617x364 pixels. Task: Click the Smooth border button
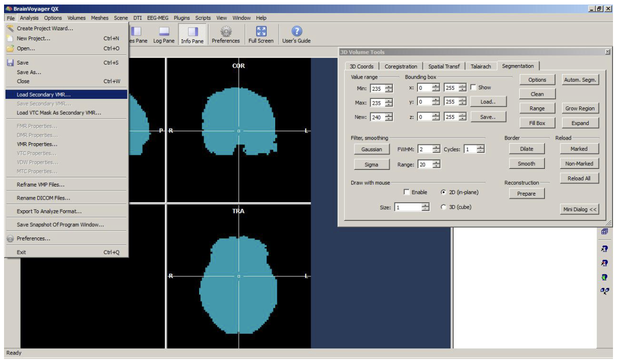(526, 164)
